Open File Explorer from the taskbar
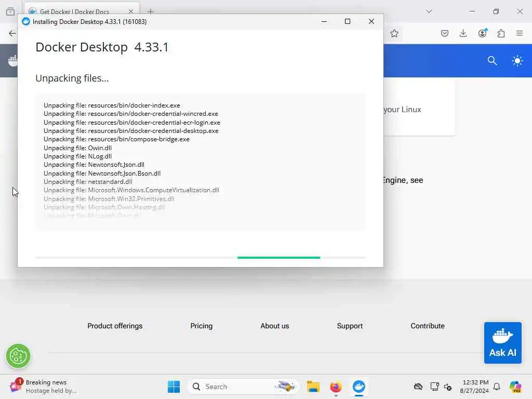This screenshot has height=399, width=532. click(x=313, y=387)
